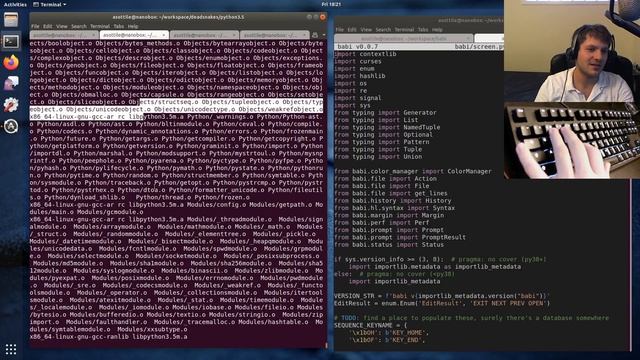640x360 pixels.
Task: Click the keyboard camera overlay
Action: [x=572, y=140]
